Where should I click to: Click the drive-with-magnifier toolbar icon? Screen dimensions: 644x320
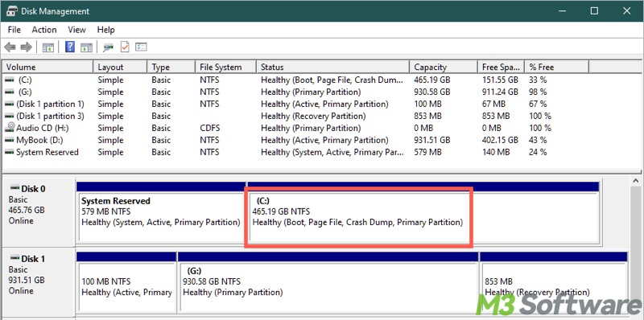[x=108, y=47]
